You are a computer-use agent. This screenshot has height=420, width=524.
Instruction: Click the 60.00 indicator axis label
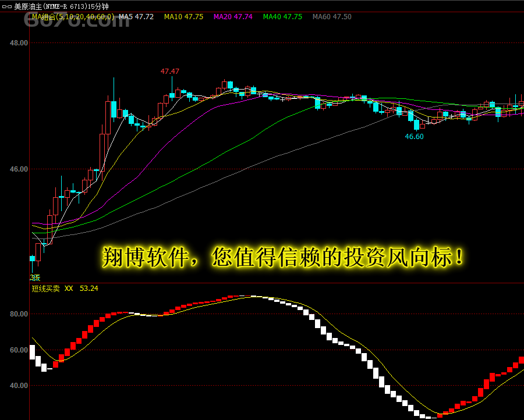coord(19,350)
